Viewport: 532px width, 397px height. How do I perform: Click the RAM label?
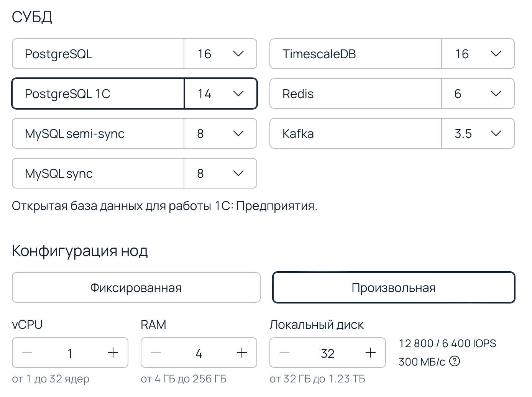[153, 325]
